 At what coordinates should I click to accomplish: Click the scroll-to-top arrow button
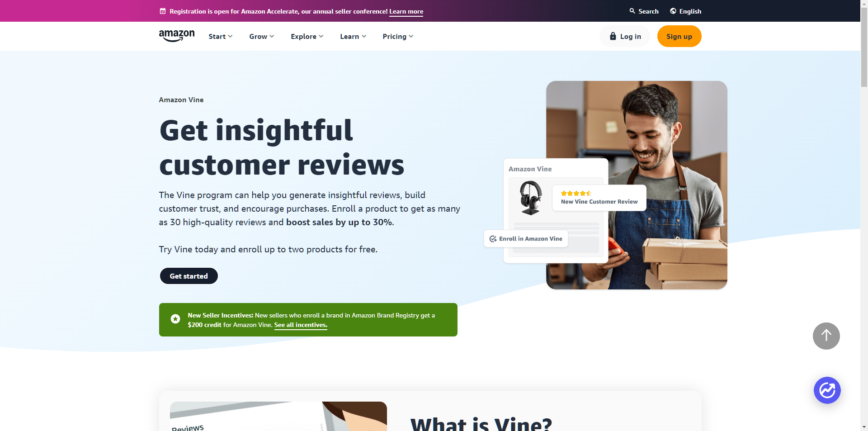click(826, 336)
